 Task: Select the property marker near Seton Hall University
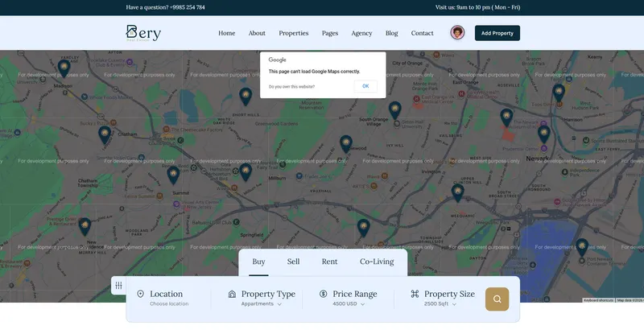[394, 110]
